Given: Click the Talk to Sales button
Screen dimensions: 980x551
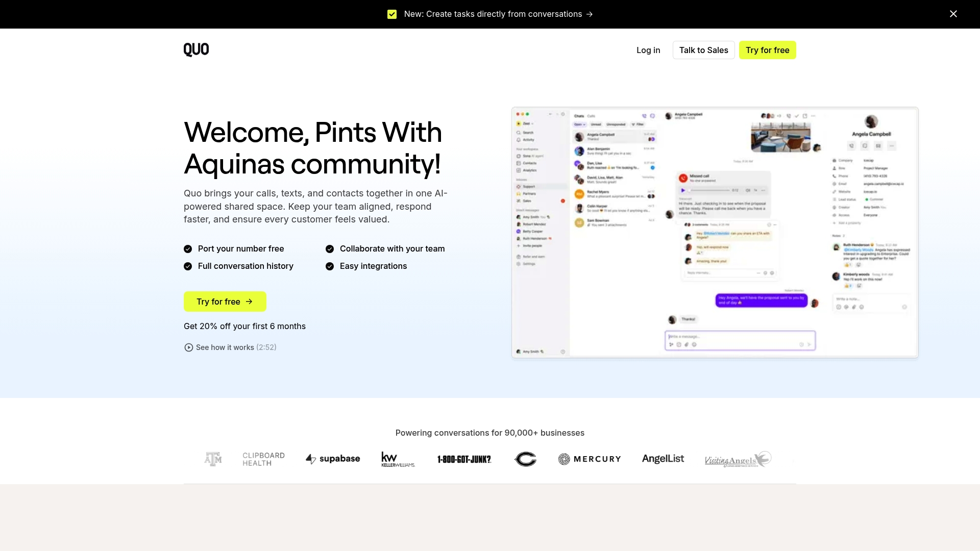Looking at the screenshot, I should pos(703,50).
